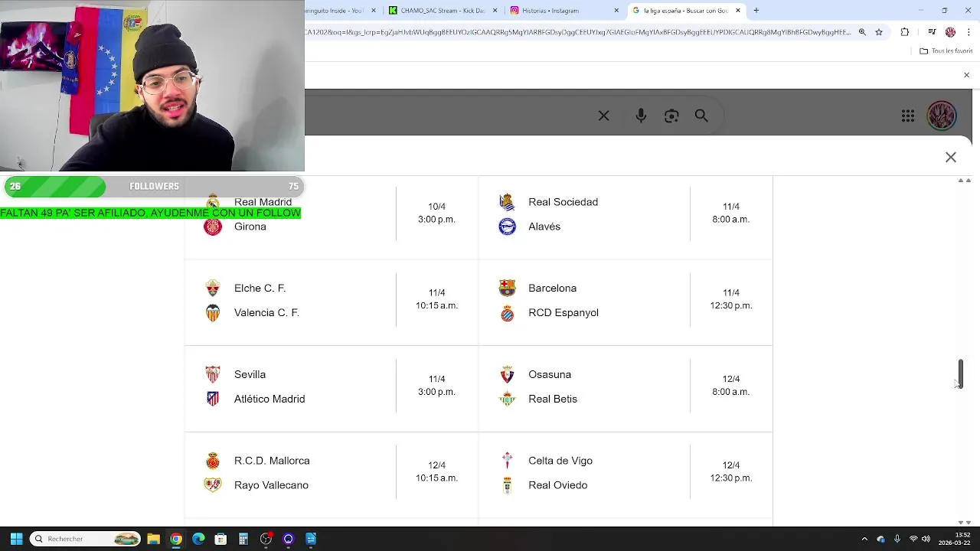980x551 pixels.
Task: Click the Rechercher taskbar search box
Action: pos(86,539)
